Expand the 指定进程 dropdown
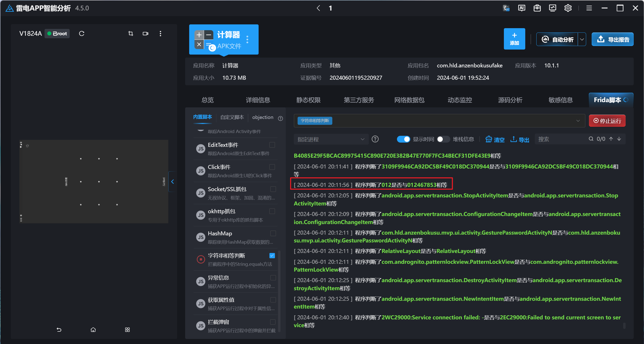This screenshot has width=644, height=344. pos(331,139)
